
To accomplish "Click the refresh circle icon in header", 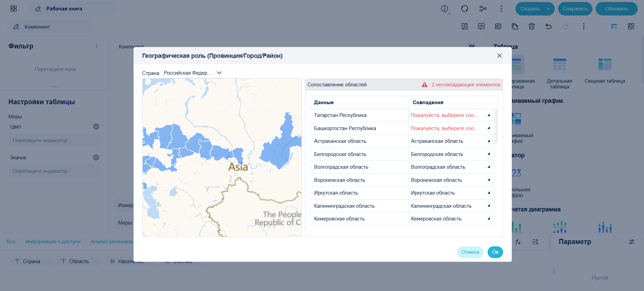I will pos(464,9).
